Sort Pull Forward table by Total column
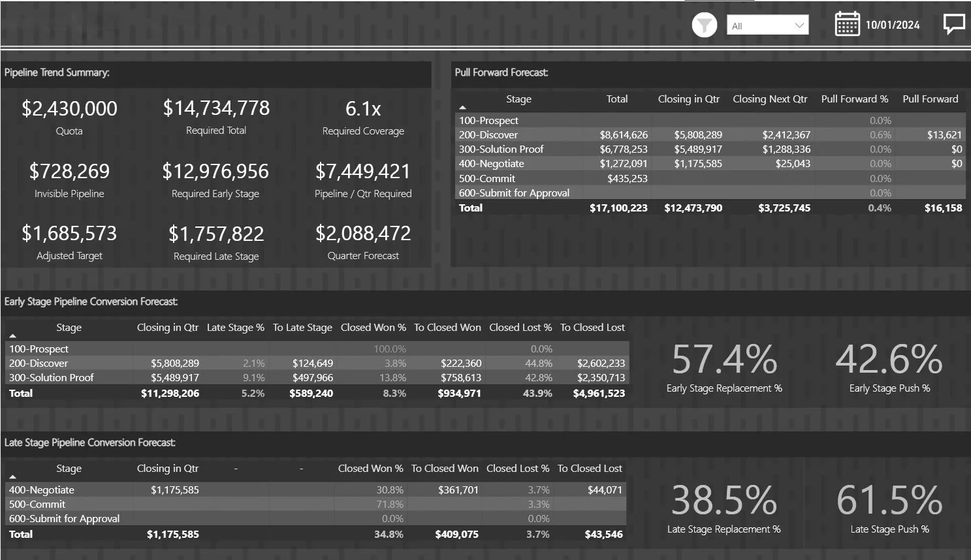 pos(616,99)
